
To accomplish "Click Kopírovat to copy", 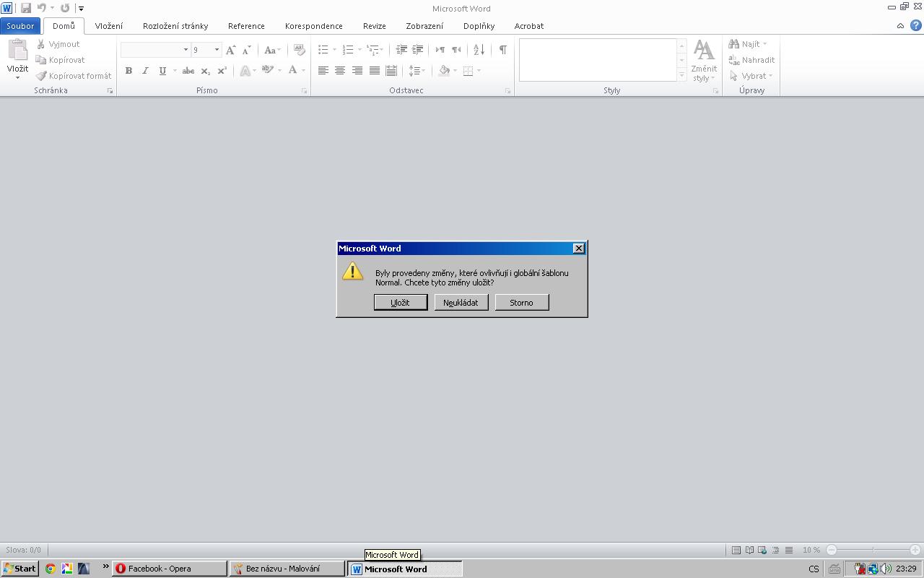I will [61, 60].
